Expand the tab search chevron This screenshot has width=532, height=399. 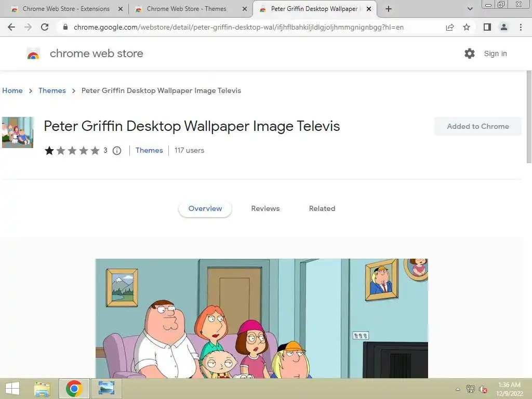click(x=470, y=9)
